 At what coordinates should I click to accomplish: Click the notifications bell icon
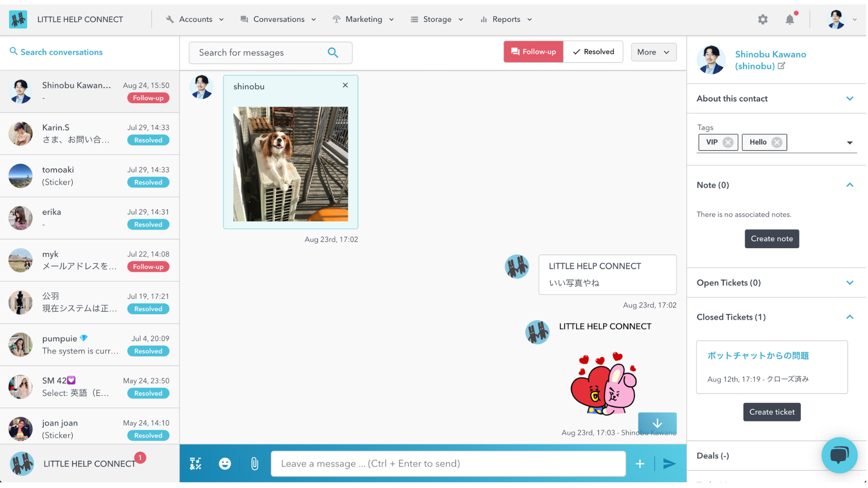(790, 19)
